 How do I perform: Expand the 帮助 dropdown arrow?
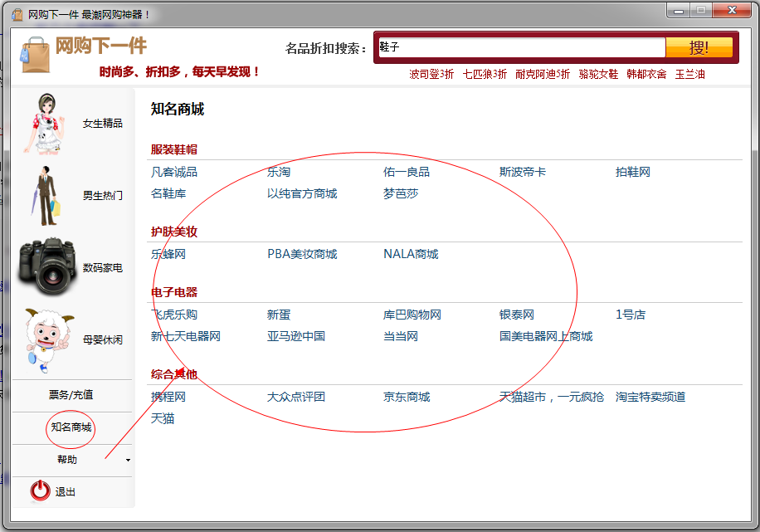point(128,460)
